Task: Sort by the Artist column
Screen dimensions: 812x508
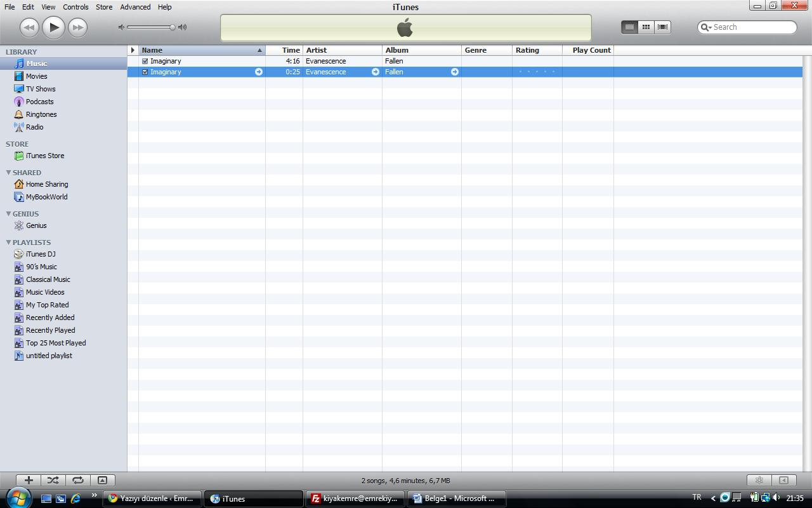Action: 343,50
